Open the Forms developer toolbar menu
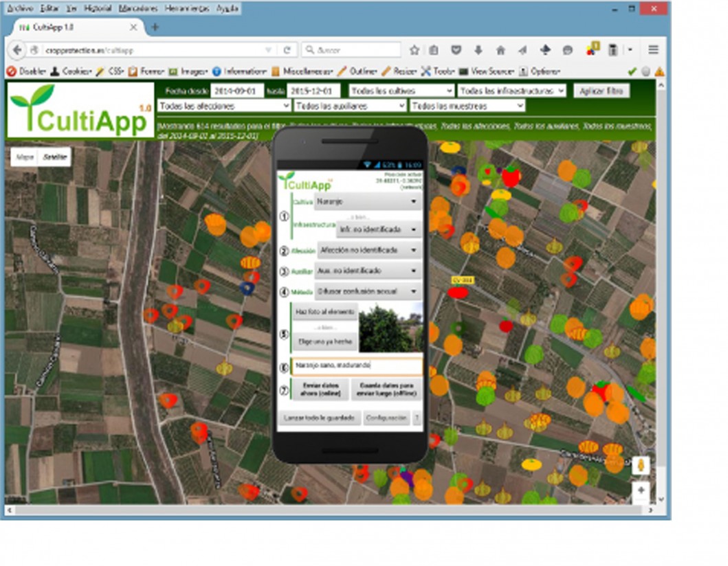This screenshot has width=728, height=566. tap(146, 71)
